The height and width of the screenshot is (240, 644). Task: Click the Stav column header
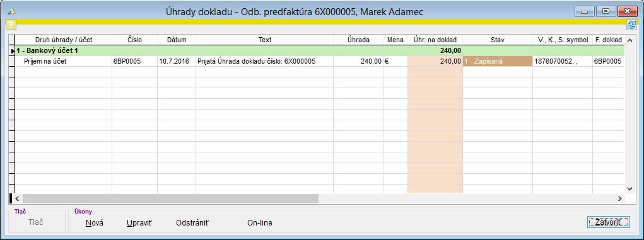(498, 40)
